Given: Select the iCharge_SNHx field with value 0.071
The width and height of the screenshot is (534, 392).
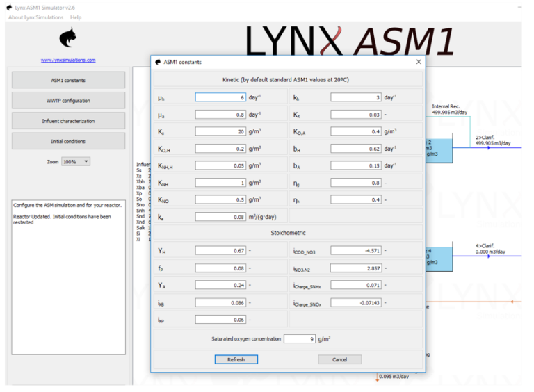Looking at the screenshot, I should tap(356, 285).
